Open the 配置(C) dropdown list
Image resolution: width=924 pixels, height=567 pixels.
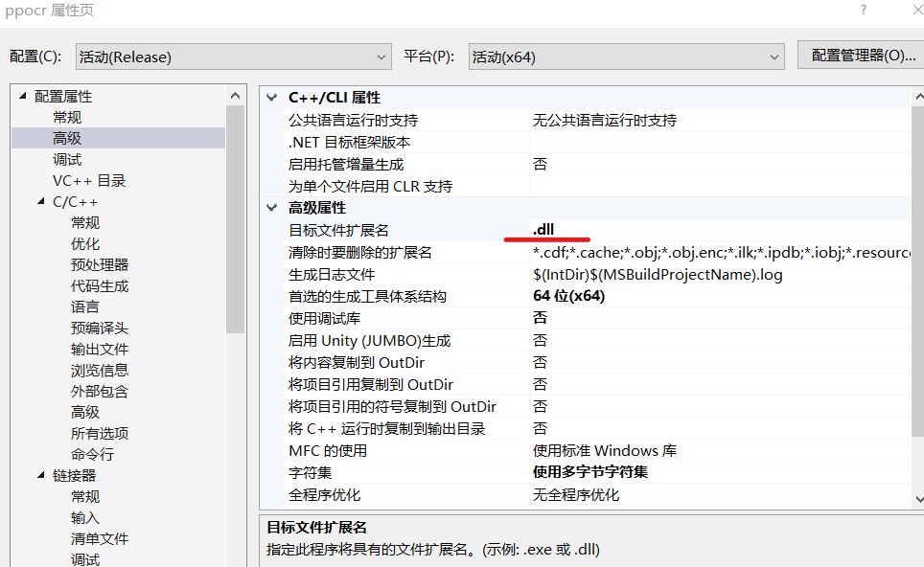(381, 56)
